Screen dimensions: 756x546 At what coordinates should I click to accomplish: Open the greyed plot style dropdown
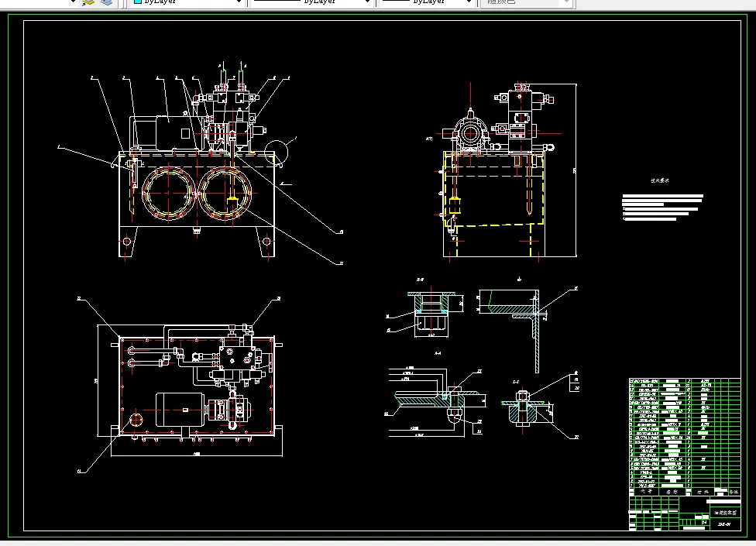click(568, 2)
